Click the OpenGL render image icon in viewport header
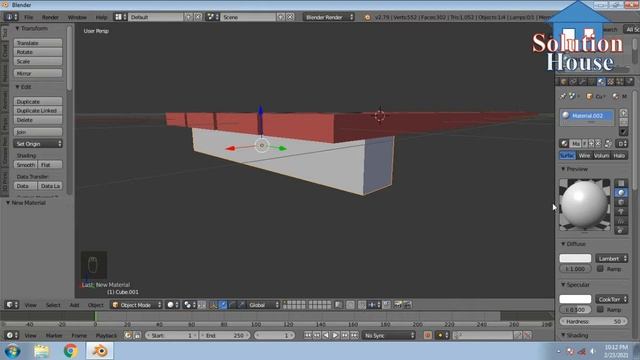The height and width of the screenshot is (360, 640). [398, 304]
